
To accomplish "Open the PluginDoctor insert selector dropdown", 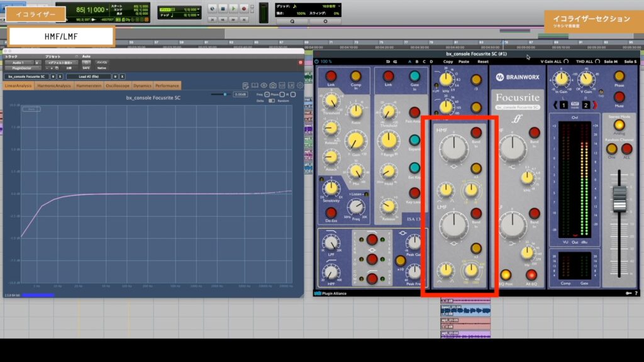I will click(x=22, y=68).
